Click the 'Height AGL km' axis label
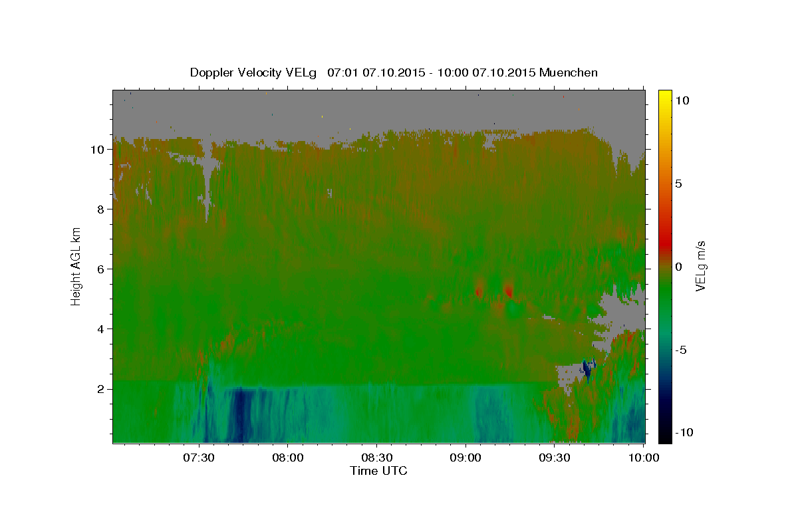This screenshot has width=798, height=532. pos(76,265)
